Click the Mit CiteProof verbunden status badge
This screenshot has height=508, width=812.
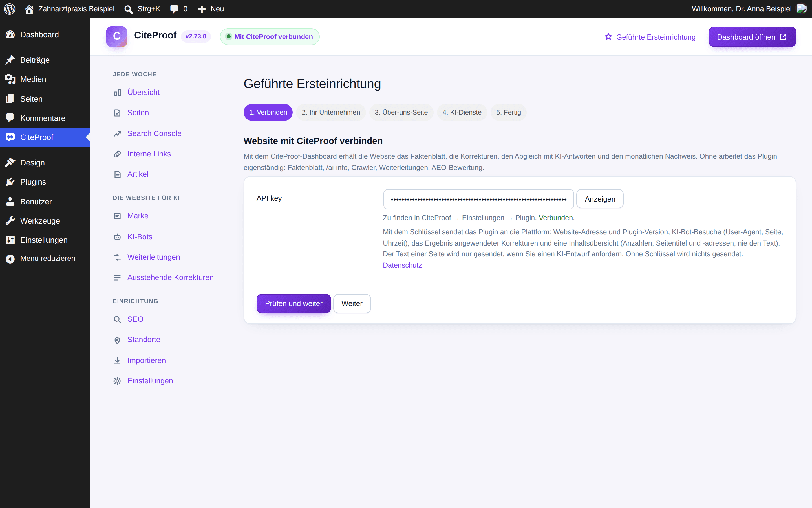[x=270, y=36]
